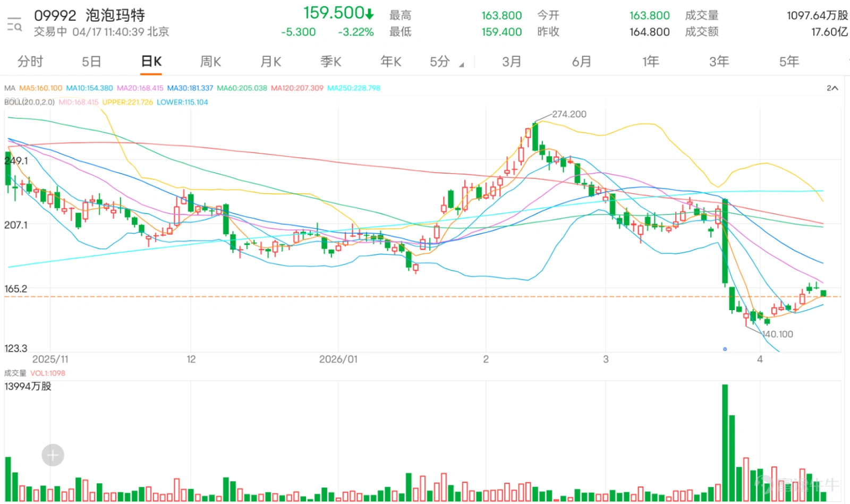
Task: Click the 成交量 VOL1:1098 label
Action: 35,373
